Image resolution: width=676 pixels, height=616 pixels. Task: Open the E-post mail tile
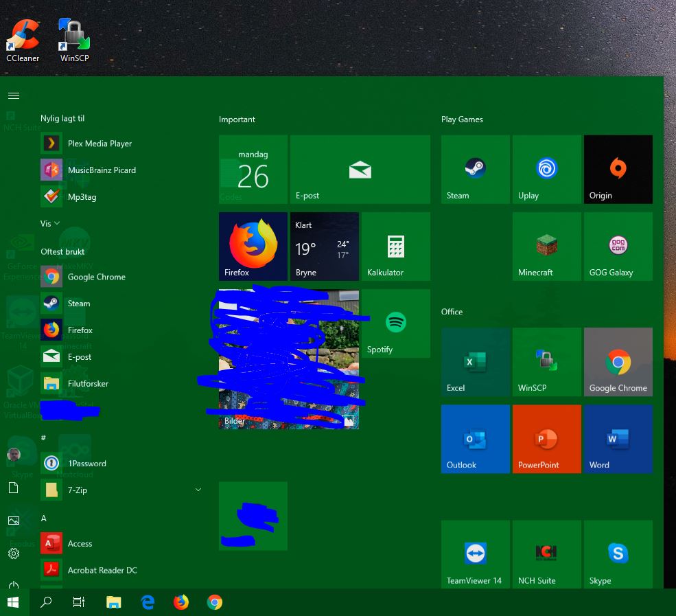pos(360,169)
